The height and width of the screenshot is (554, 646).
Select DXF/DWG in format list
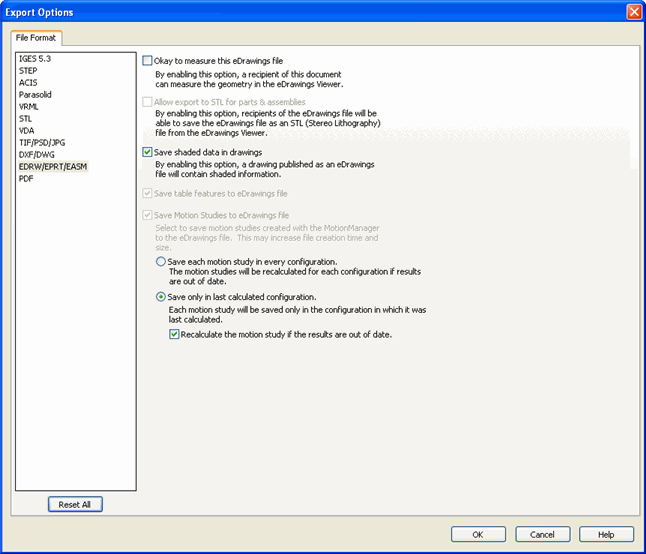coord(37,154)
